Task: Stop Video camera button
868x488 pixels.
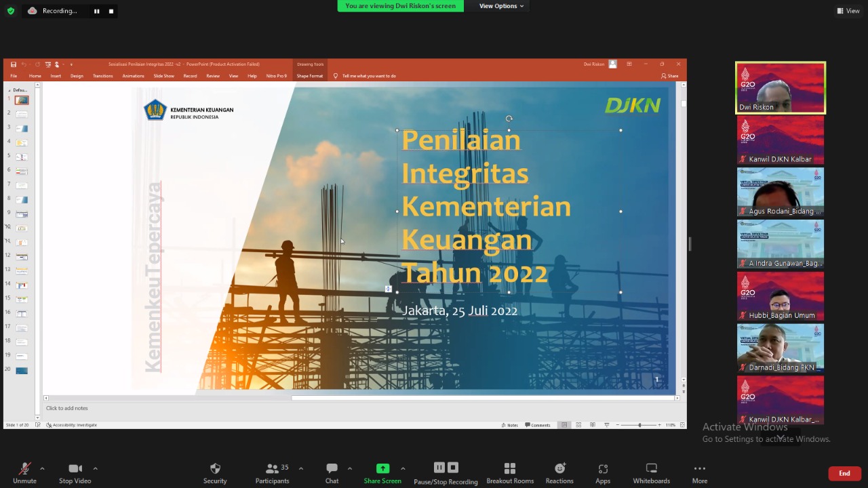Action: pos(75,473)
